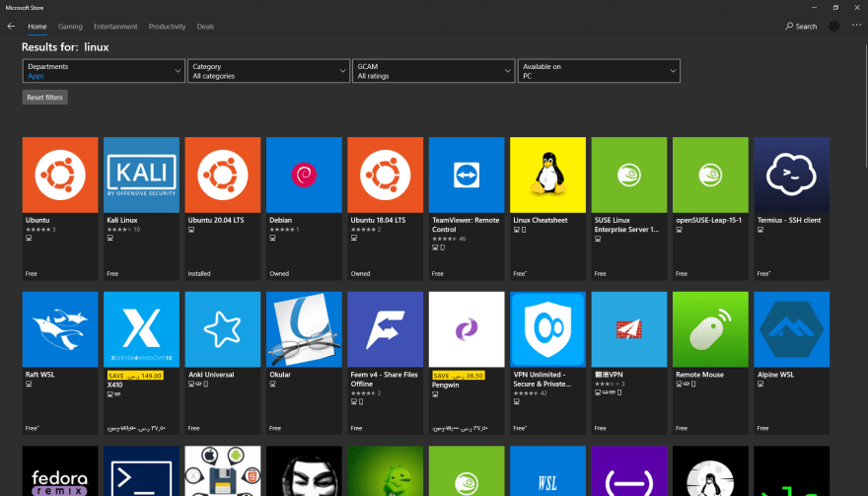868x496 pixels.
Task: Expand the Category filter dropdown
Action: [x=268, y=71]
